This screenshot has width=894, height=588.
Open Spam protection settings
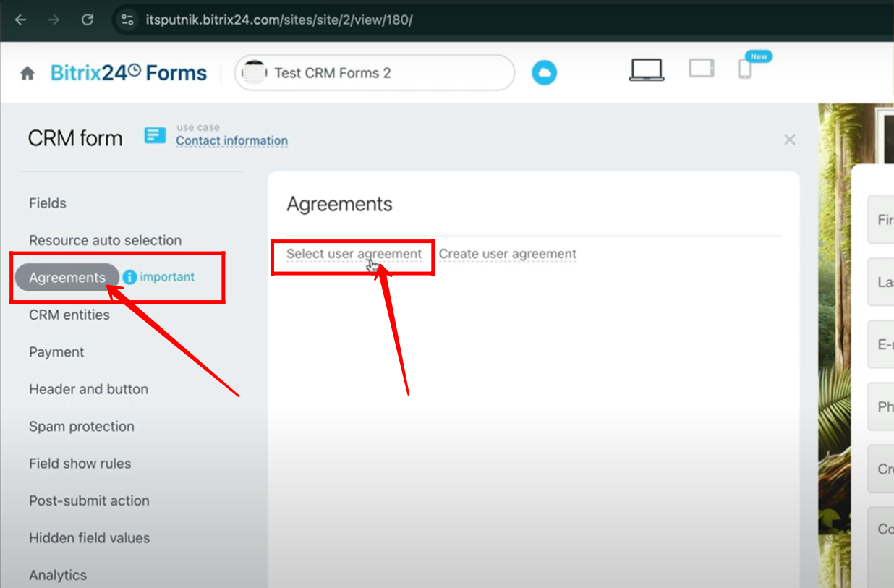(x=82, y=427)
